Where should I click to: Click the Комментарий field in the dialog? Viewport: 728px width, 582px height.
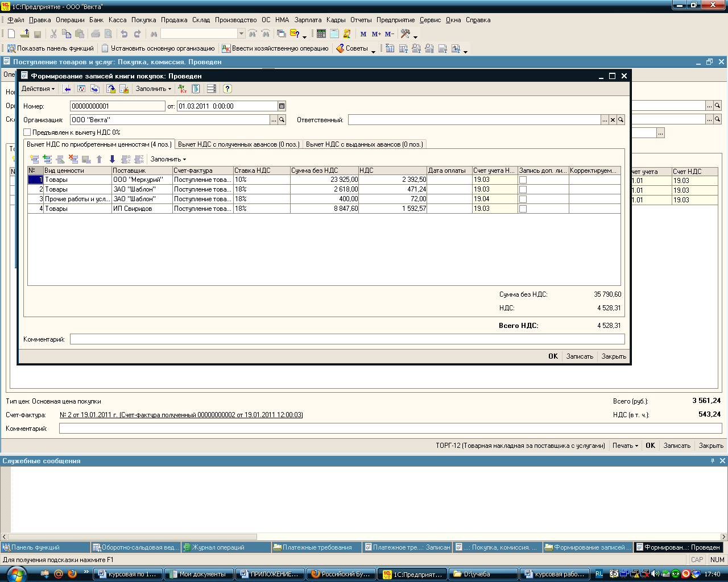[348, 339]
